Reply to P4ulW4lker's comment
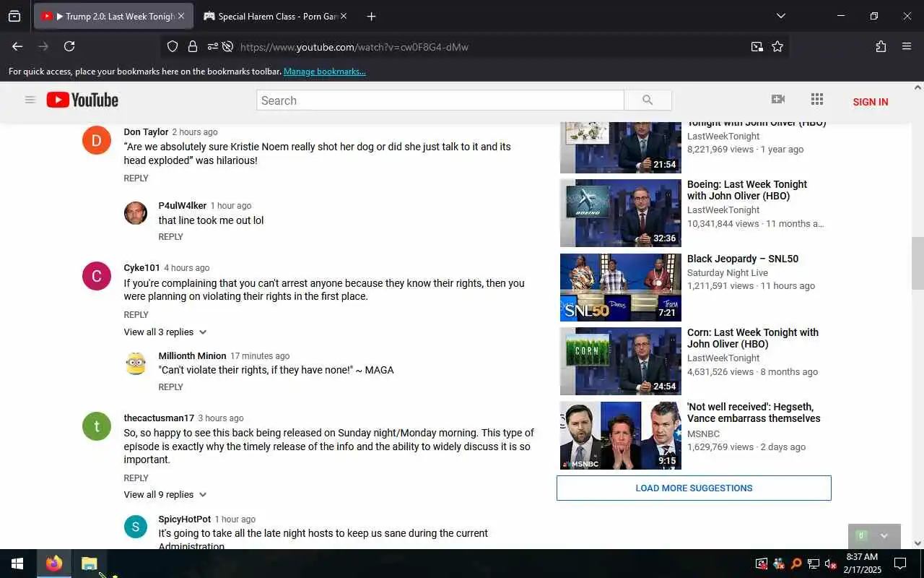This screenshot has height=578, width=924. pyautogui.click(x=170, y=237)
